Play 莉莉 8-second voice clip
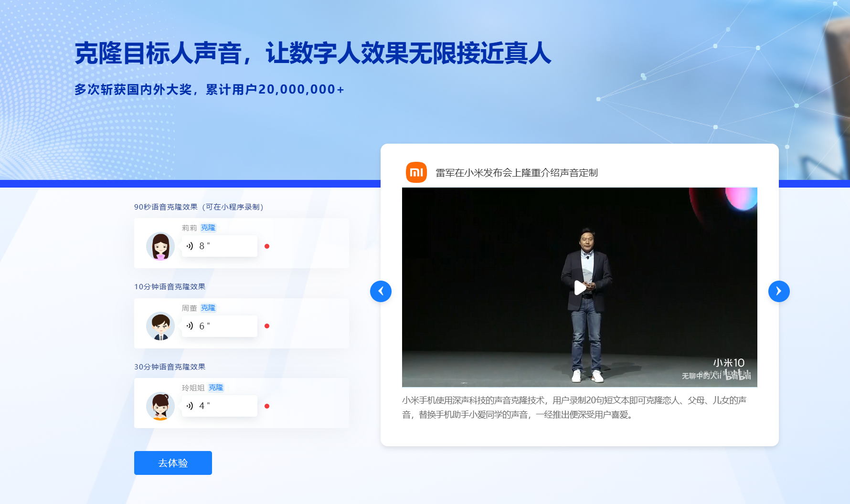Screen dimensions: 850x504 pyautogui.click(x=220, y=246)
